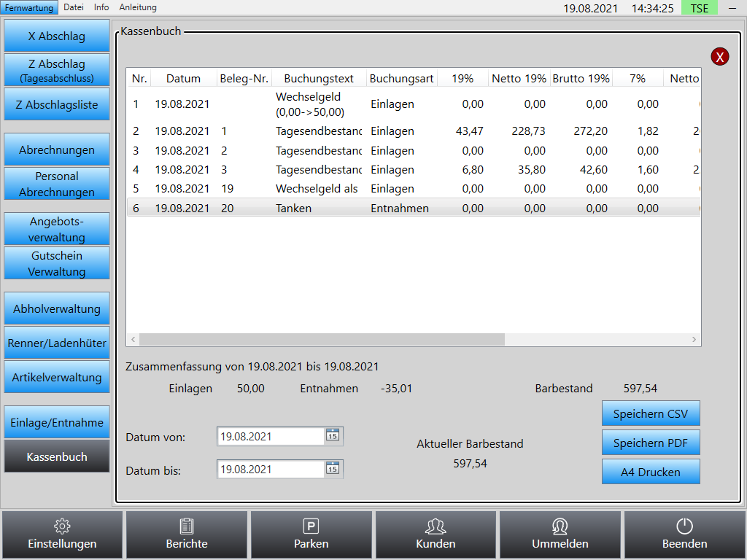Image resolution: width=747 pixels, height=560 pixels.
Task: Click the Parken P icon
Action: pyautogui.click(x=311, y=534)
